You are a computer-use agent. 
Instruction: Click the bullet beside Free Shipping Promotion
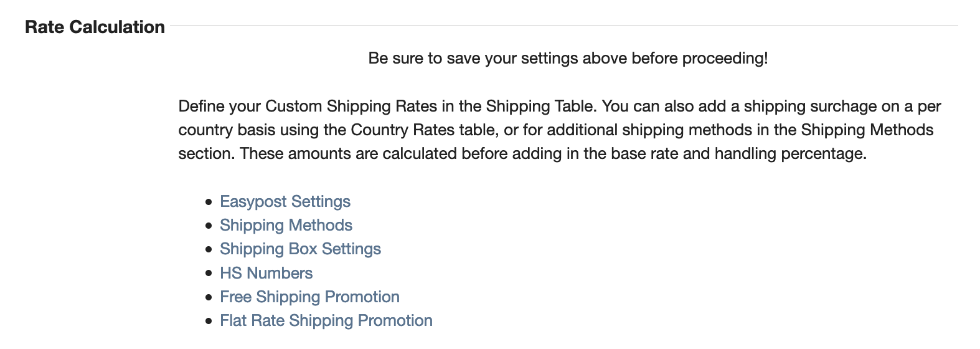[209, 297]
